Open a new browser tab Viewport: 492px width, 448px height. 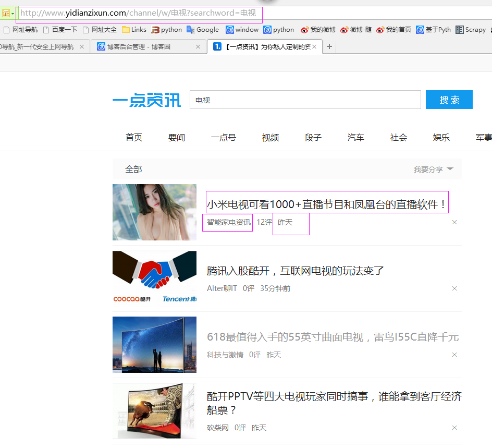pyautogui.click(x=329, y=46)
